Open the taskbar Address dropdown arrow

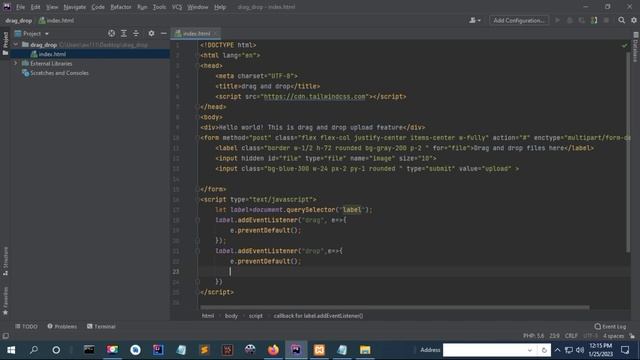click(530, 350)
